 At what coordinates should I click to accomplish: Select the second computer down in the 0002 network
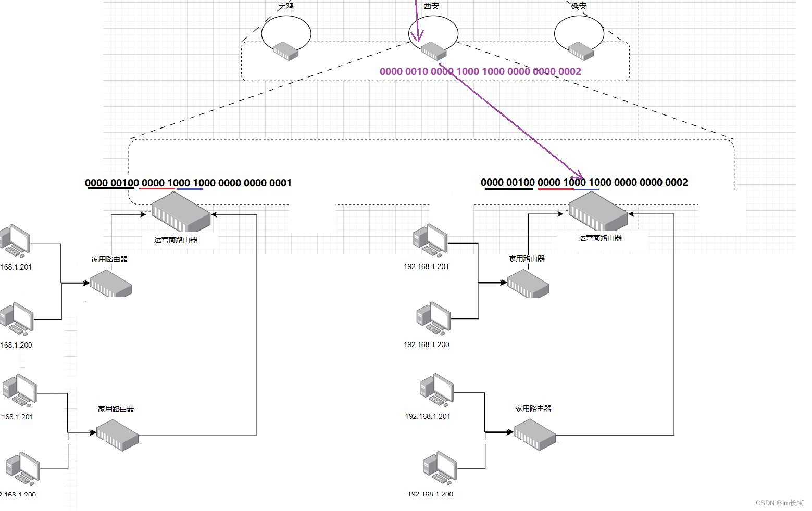pyautogui.click(x=433, y=318)
